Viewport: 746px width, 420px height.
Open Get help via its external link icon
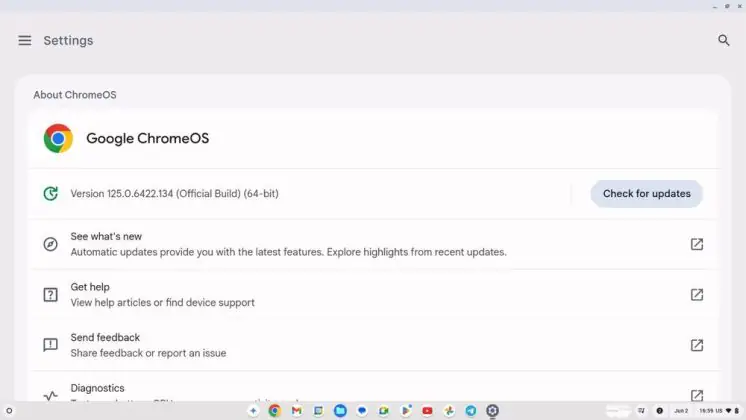pyautogui.click(x=697, y=294)
